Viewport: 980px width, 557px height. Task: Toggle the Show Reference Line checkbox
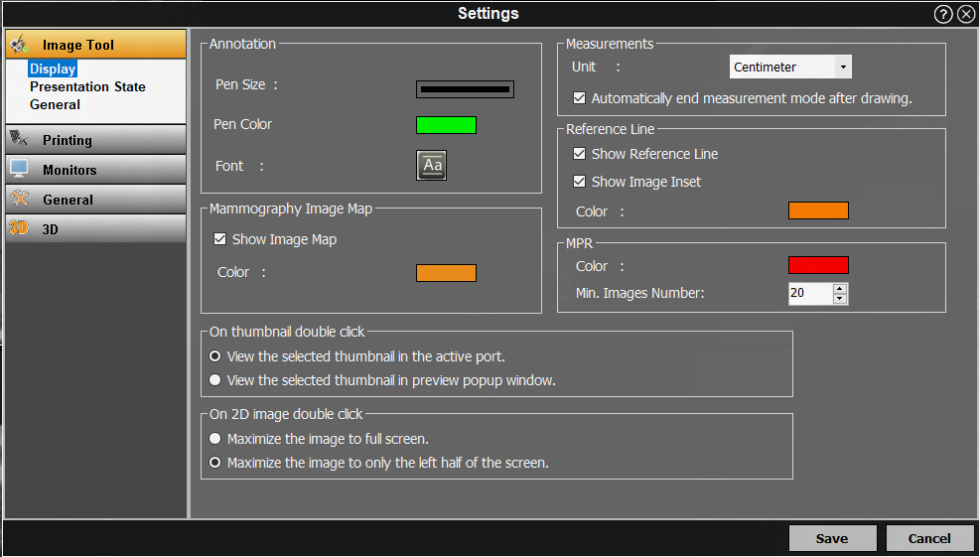click(x=580, y=154)
